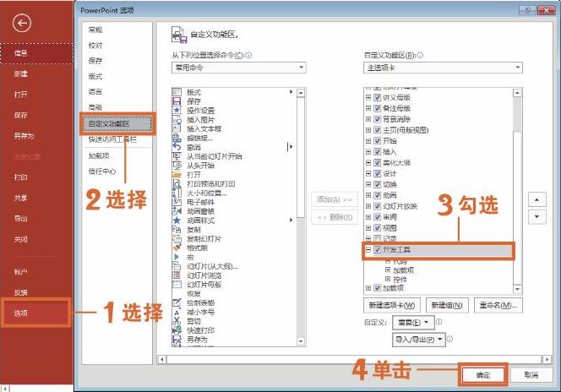Select 校对 in options categories
Image resolution: width=561 pixels, height=392 pixels.
(95, 46)
